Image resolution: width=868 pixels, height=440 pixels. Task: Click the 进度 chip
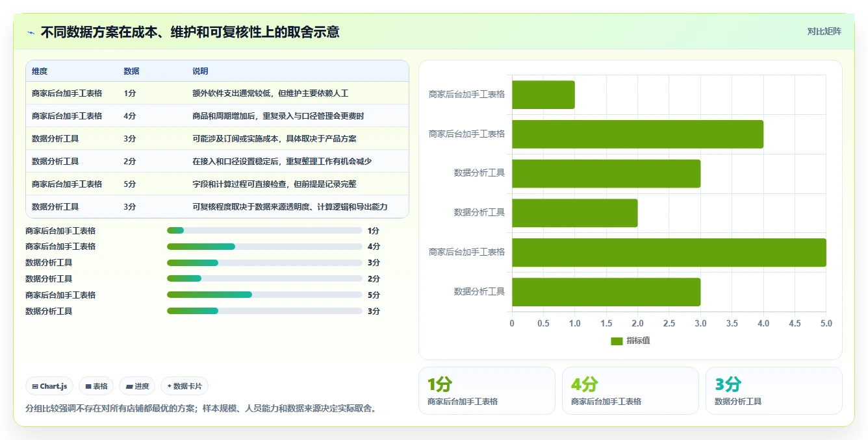[x=137, y=386]
